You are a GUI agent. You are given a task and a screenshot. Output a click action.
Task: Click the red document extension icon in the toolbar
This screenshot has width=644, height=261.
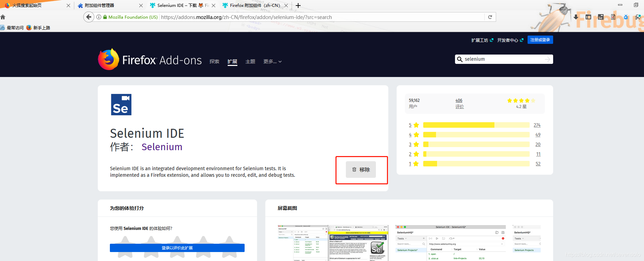[x=614, y=17]
